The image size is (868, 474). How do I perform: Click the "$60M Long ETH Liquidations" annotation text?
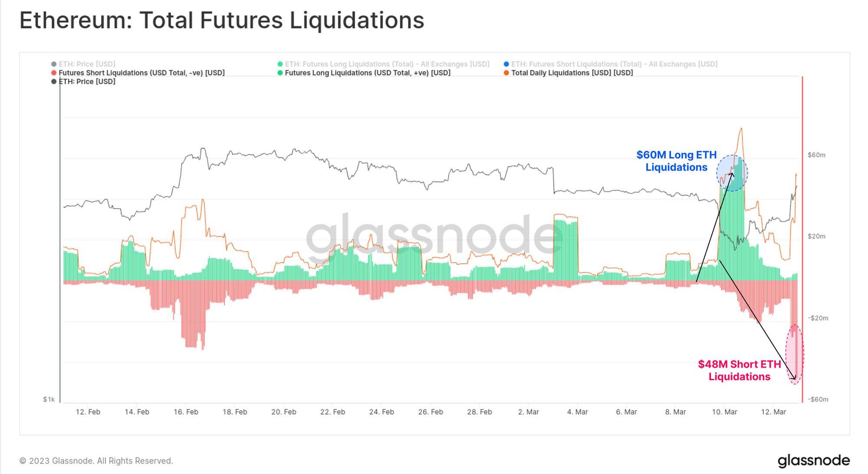click(x=676, y=161)
